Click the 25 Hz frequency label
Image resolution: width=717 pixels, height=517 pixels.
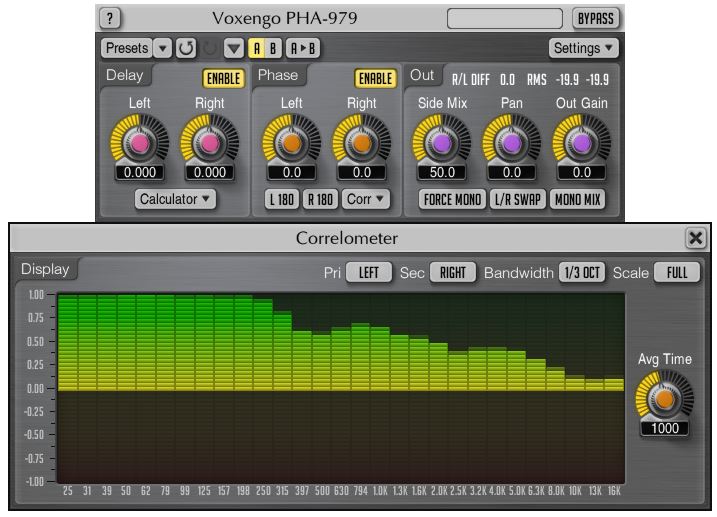tap(68, 491)
